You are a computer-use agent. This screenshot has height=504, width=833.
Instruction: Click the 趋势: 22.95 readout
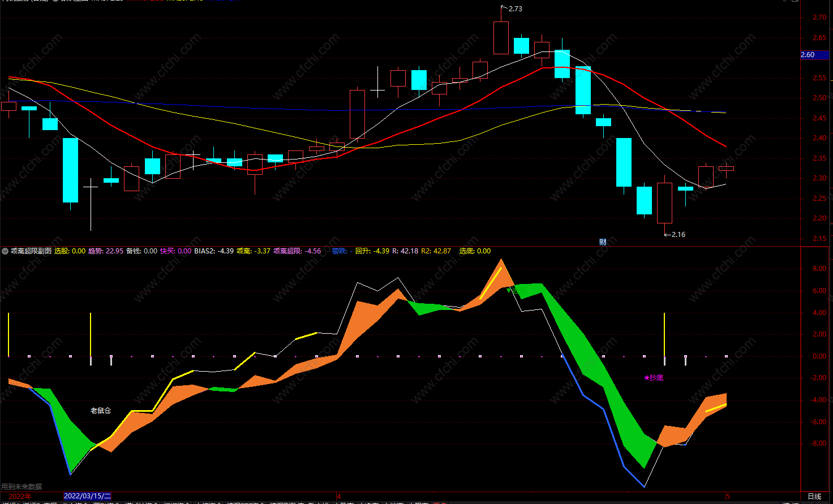coord(105,251)
